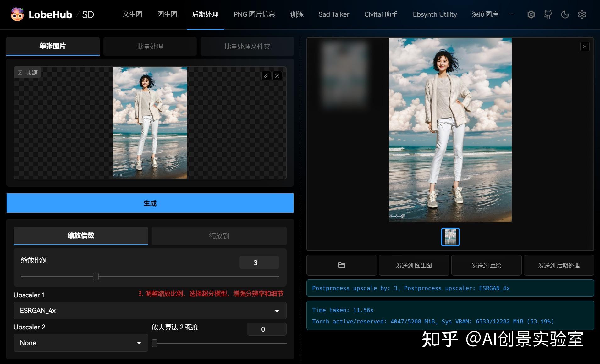Open the ellipsis overflow menu in navbar
This screenshot has width=600, height=364.
512,14
